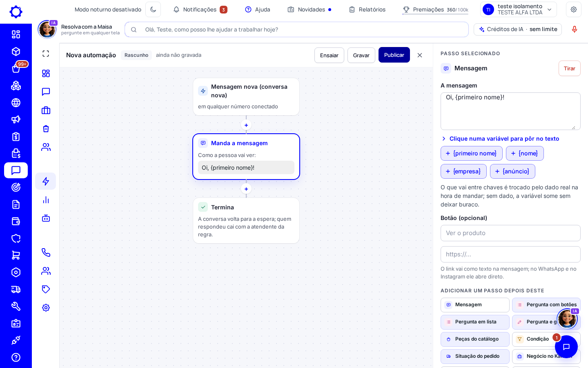Collapse the 'Clique numa variável' expander
This screenshot has height=368, width=588.
click(x=500, y=139)
